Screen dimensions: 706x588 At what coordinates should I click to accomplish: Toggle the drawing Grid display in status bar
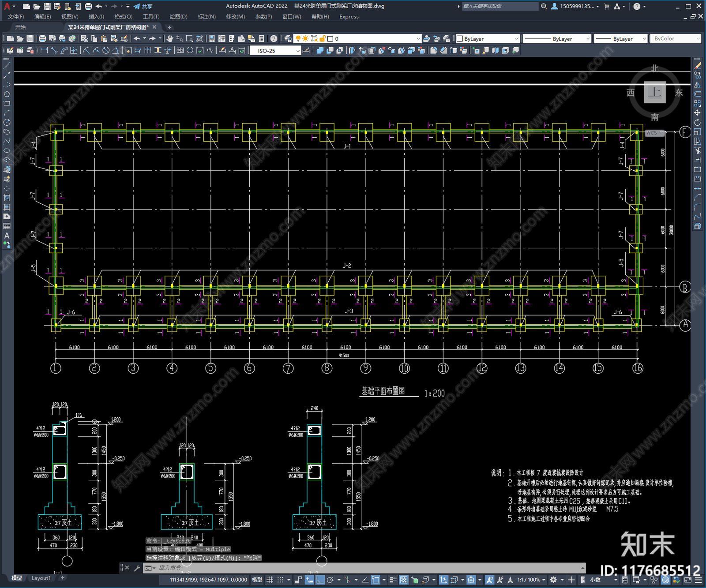coord(270,580)
